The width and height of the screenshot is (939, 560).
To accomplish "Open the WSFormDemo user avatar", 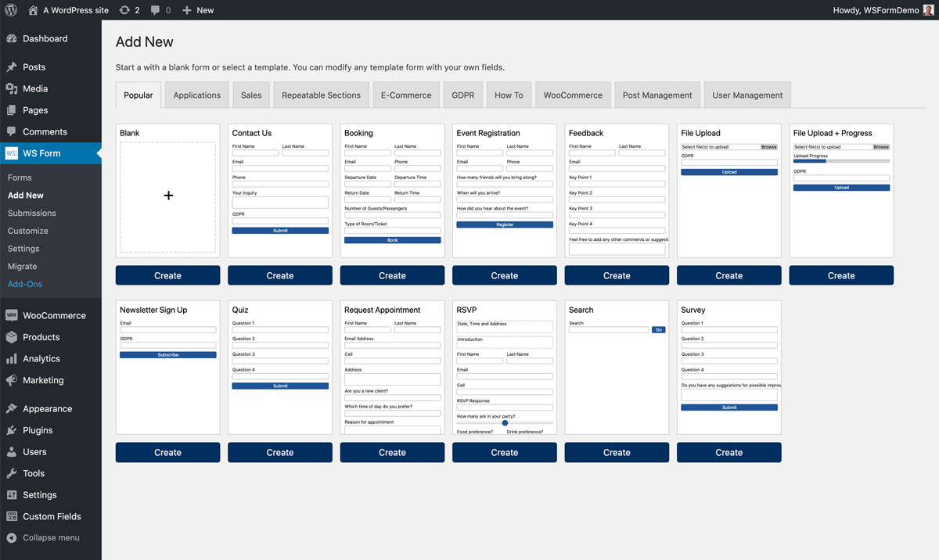I will (928, 10).
